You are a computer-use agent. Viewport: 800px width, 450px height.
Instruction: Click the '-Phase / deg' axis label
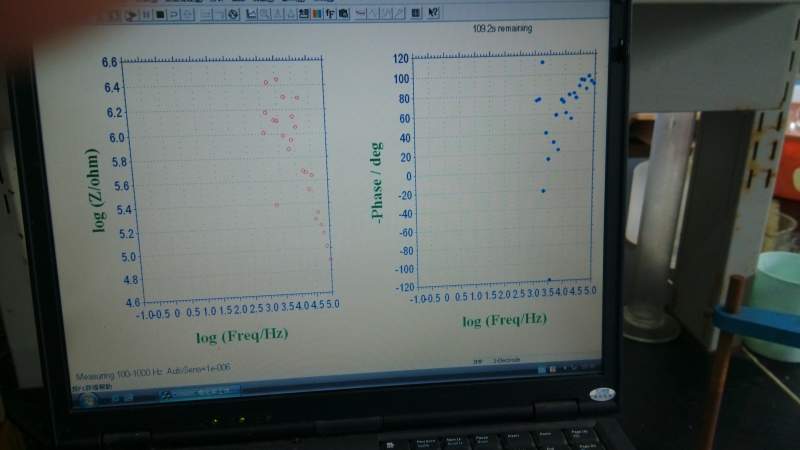(x=377, y=182)
